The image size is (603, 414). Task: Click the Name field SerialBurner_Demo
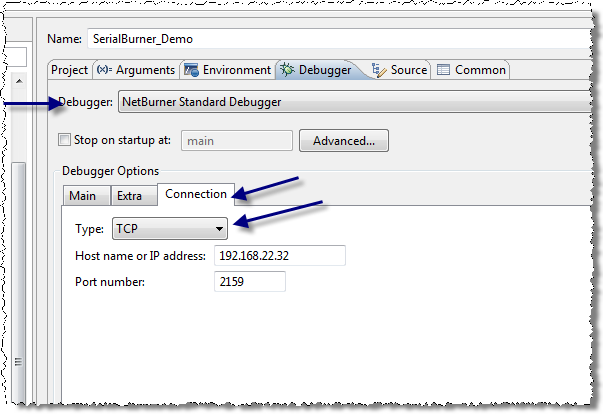pos(340,39)
